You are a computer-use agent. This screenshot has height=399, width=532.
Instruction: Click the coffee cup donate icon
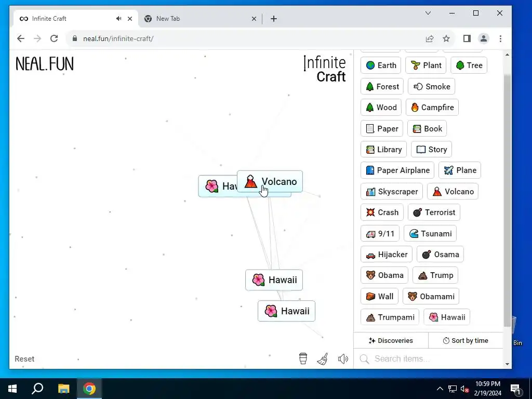click(303, 358)
